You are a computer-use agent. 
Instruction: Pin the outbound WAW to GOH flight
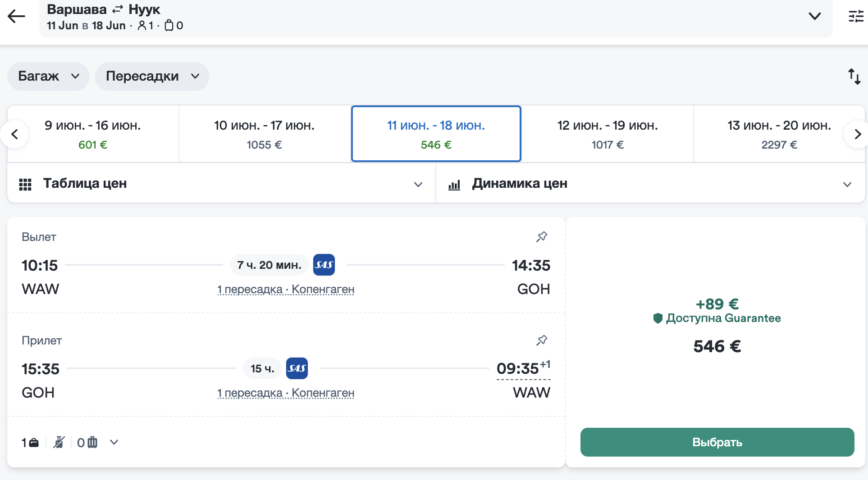(541, 237)
